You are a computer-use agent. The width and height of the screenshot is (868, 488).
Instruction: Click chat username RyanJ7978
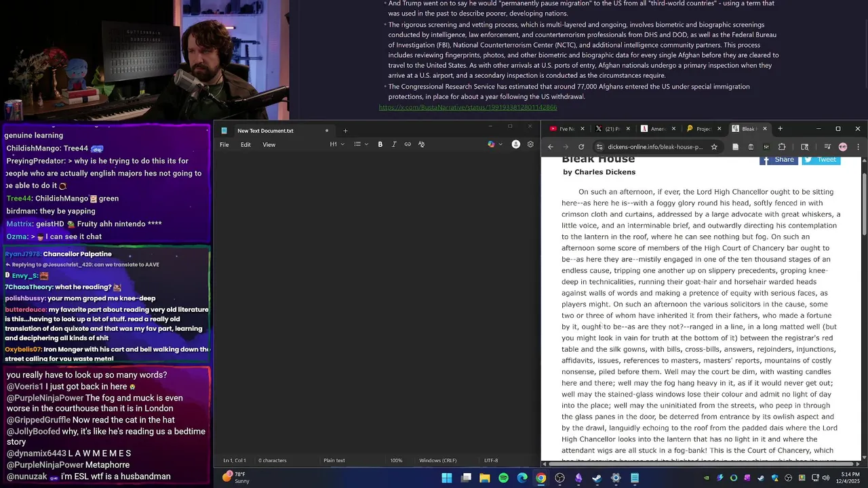click(x=23, y=254)
